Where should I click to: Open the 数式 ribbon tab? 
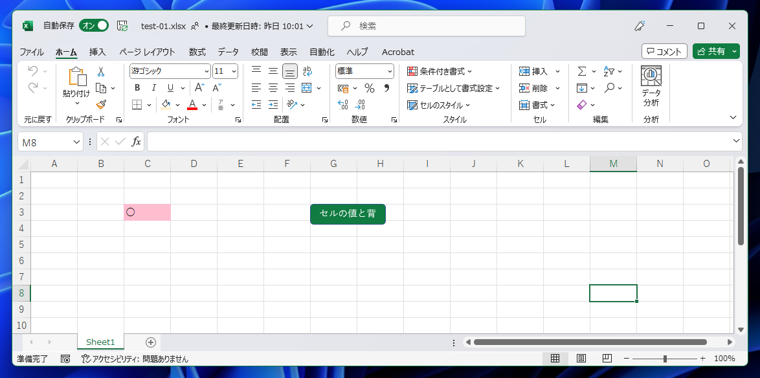pos(197,52)
